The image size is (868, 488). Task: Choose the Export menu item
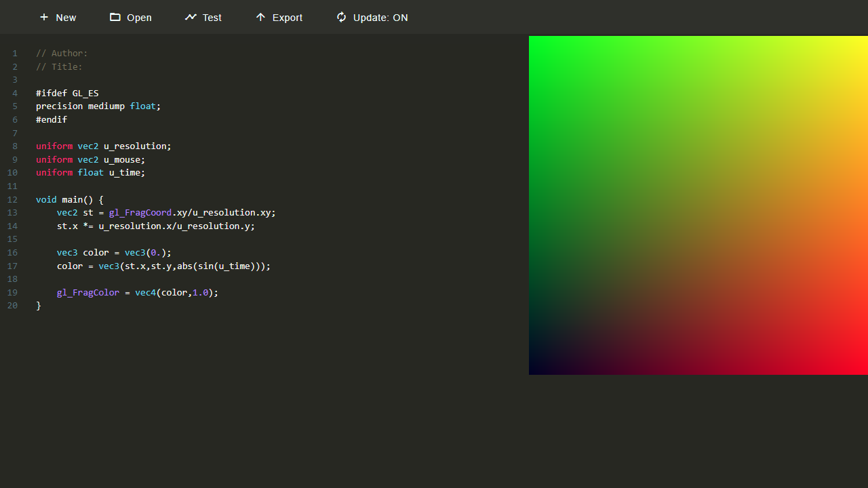coord(288,18)
